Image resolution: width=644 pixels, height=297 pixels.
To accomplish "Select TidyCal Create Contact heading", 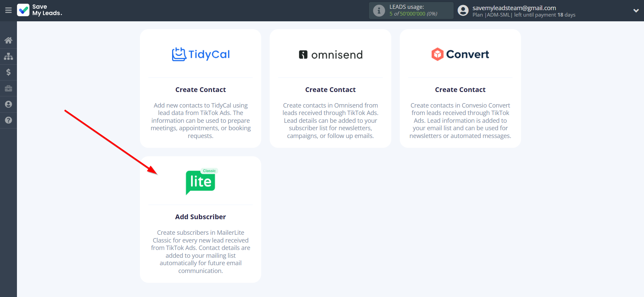I will coord(201,90).
